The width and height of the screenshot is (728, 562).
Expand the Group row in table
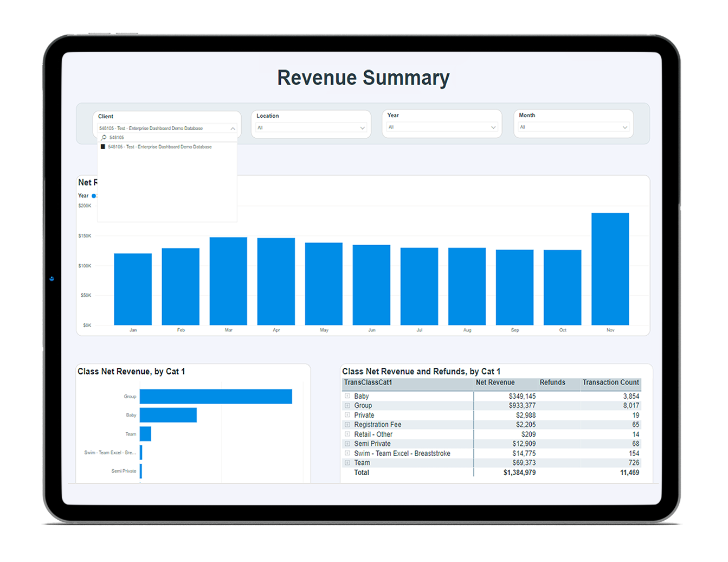pyautogui.click(x=347, y=406)
